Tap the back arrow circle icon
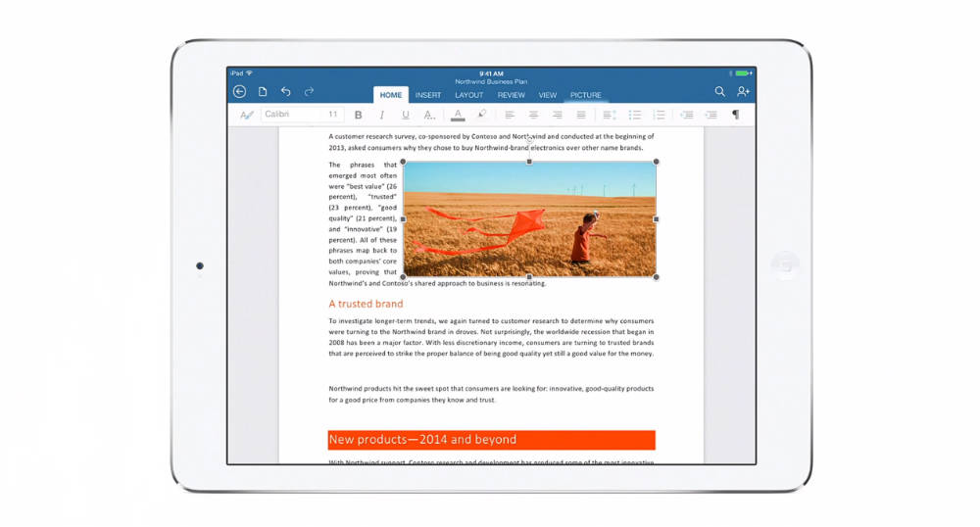Image resolution: width=980 pixels, height=527 pixels. coord(239,92)
